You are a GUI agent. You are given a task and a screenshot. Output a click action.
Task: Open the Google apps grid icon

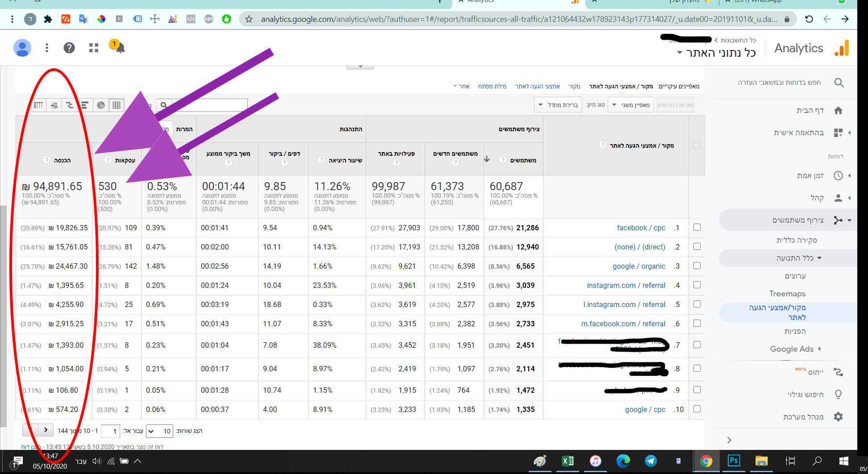tap(94, 48)
